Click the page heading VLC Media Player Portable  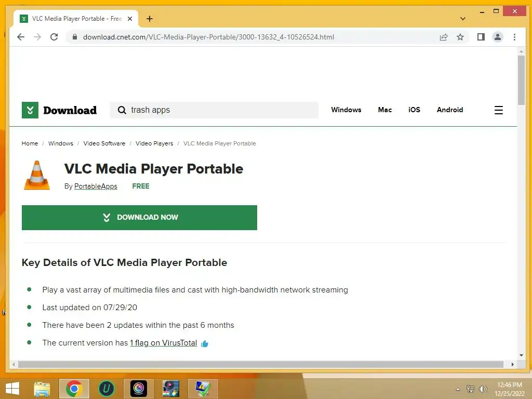pyautogui.click(x=154, y=169)
